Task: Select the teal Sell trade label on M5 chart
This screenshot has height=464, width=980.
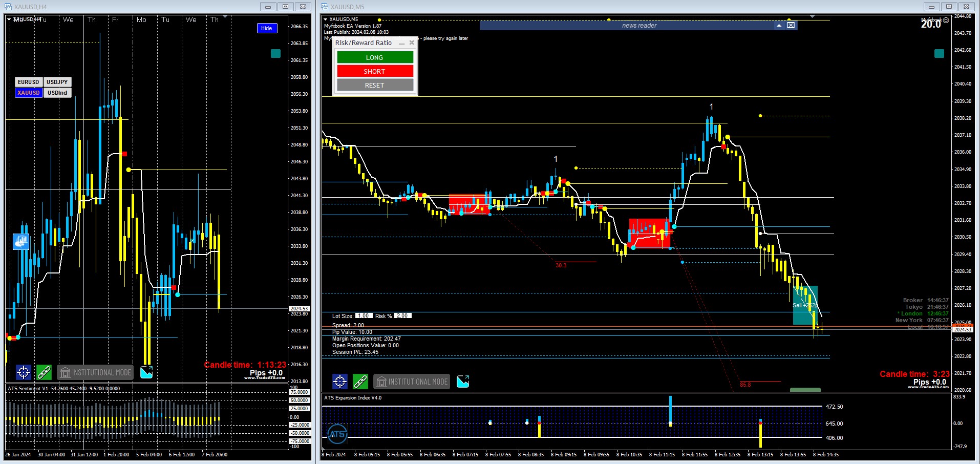Action: (x=805, y=305)
